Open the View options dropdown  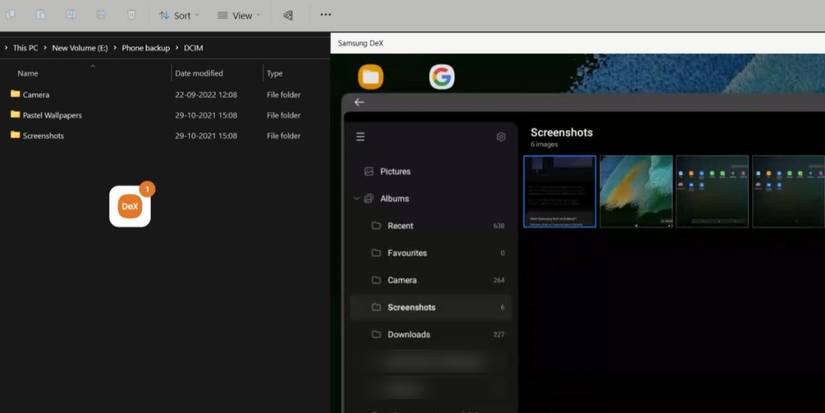238,15
